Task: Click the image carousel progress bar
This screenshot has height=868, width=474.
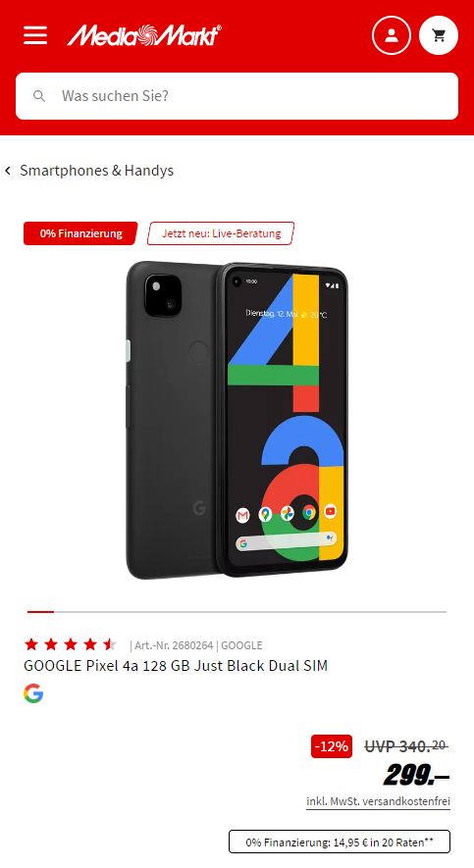Action: coord(237,612)
